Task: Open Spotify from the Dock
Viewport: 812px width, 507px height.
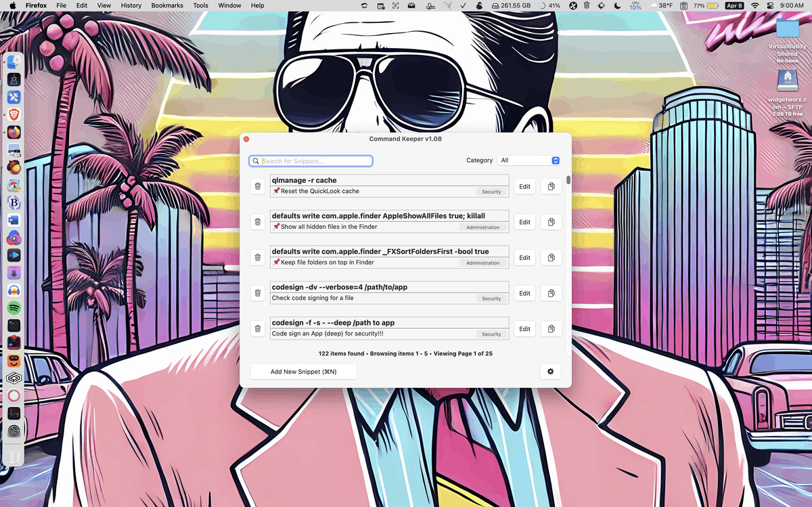Action: pos(14,307)
